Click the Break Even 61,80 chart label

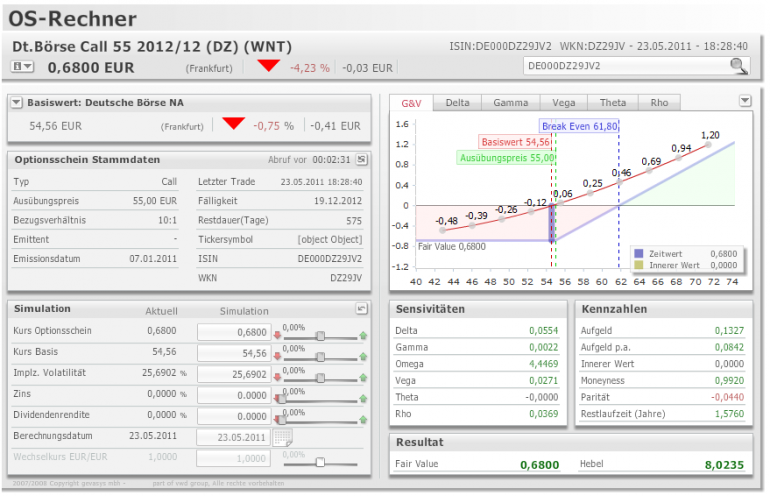point(579,126)
